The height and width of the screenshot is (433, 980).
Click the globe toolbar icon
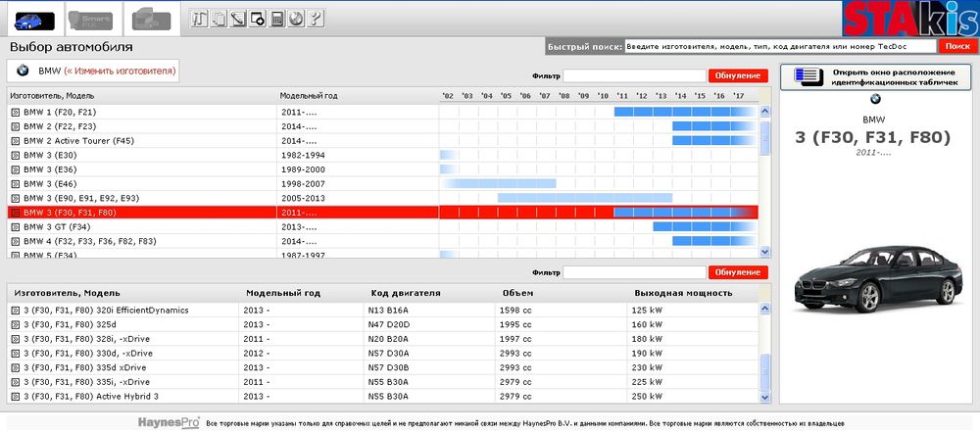click(x=296, y=19)
